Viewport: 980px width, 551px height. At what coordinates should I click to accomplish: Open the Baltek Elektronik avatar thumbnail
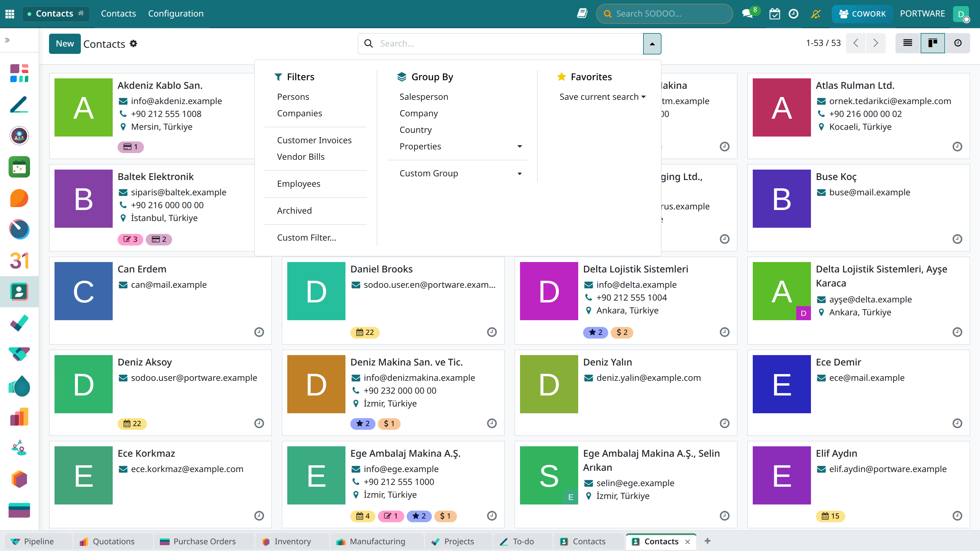(83, 198)
